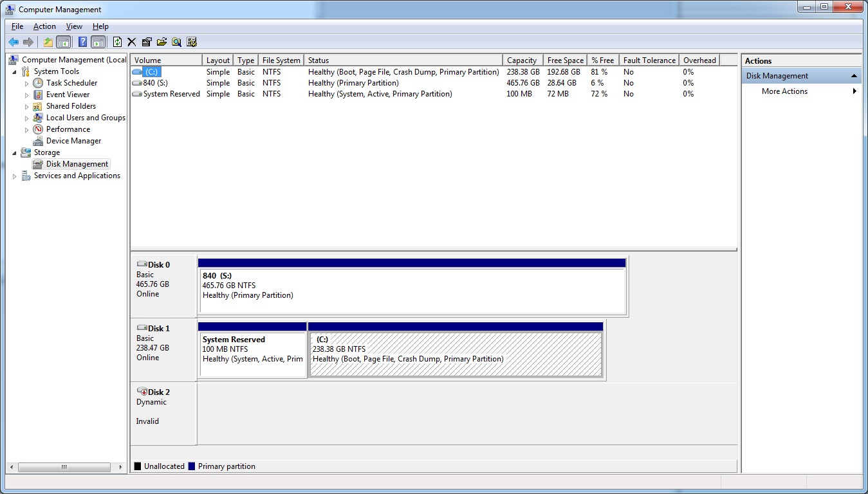The height and width of the screenshot is (494, 868).
Task: Click the Back arrow toolbar icon
Action: [x=14, y=42]
